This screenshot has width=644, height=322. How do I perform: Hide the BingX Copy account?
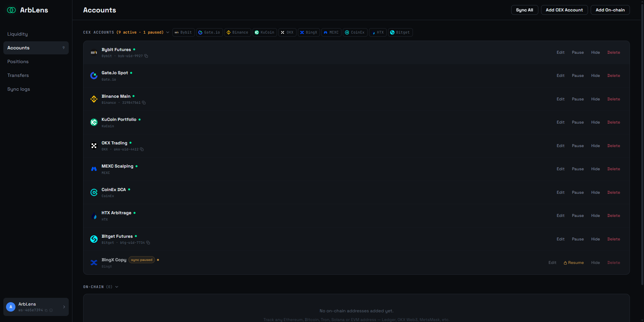595,263
